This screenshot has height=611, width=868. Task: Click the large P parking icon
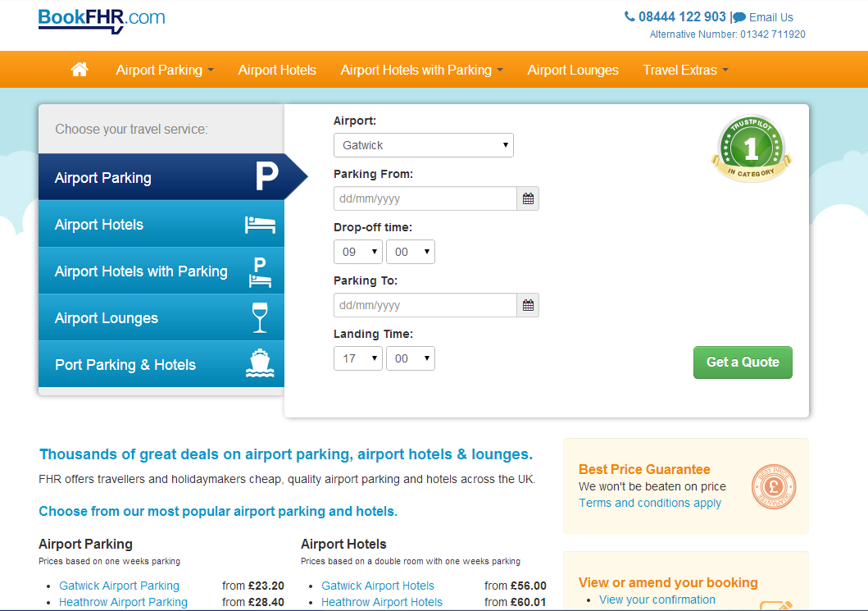click(267, 176)
